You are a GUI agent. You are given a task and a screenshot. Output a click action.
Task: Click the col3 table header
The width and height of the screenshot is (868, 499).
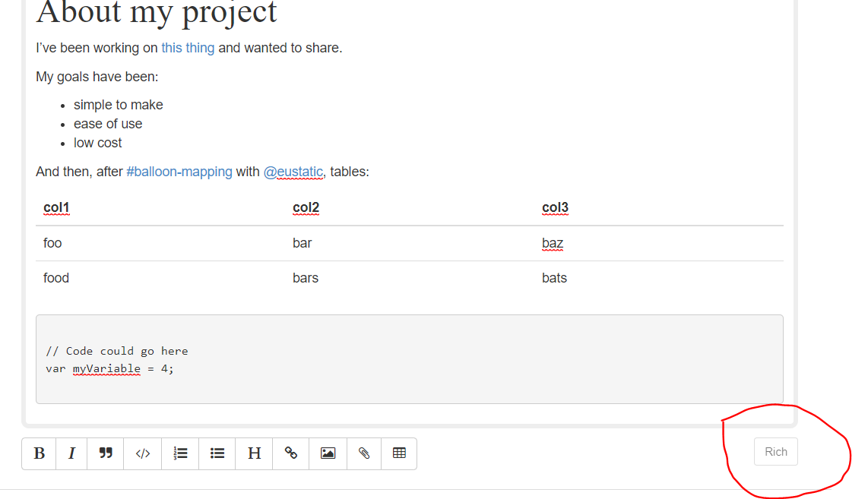coord(555,207)
